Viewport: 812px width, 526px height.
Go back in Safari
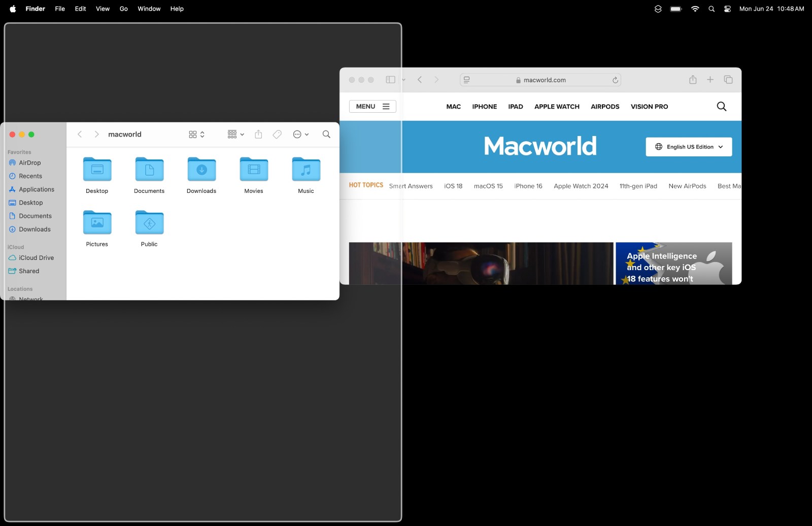[420, 80]
